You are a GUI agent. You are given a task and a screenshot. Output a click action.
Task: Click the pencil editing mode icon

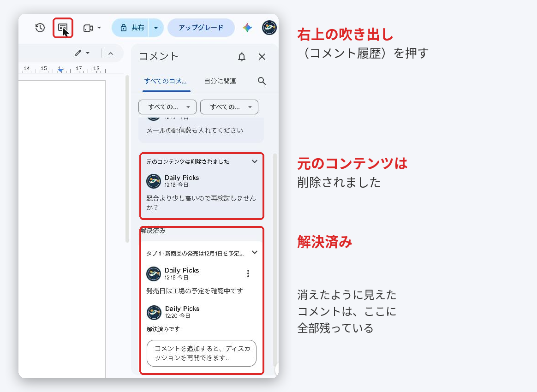78,53
